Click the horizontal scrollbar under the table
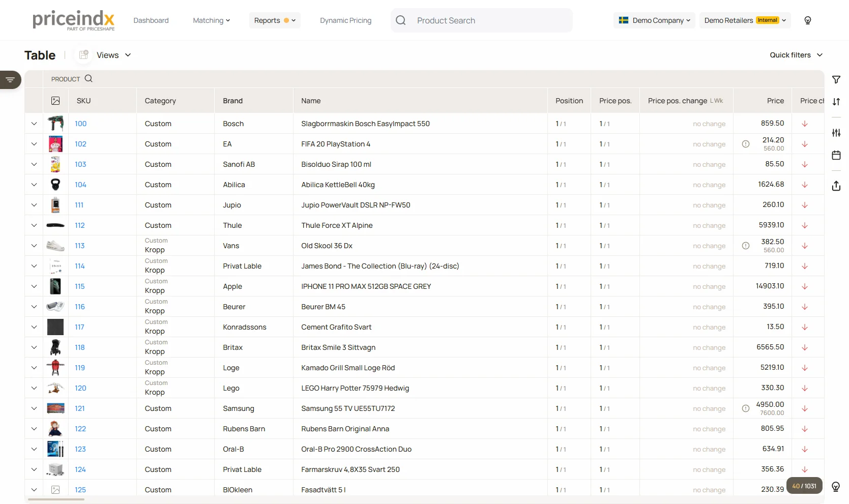The width and height of the screenshot is (849, 504). 56,499
